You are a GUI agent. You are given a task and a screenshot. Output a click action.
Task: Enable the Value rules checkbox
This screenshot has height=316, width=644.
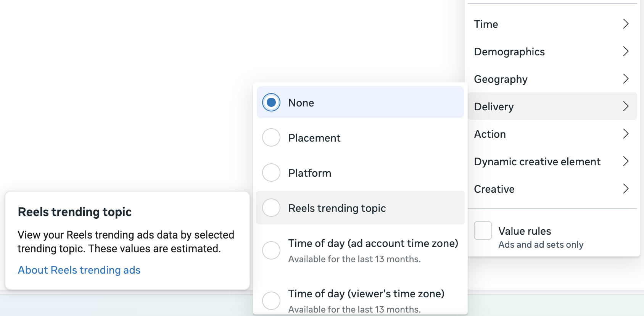pos(483,231)
